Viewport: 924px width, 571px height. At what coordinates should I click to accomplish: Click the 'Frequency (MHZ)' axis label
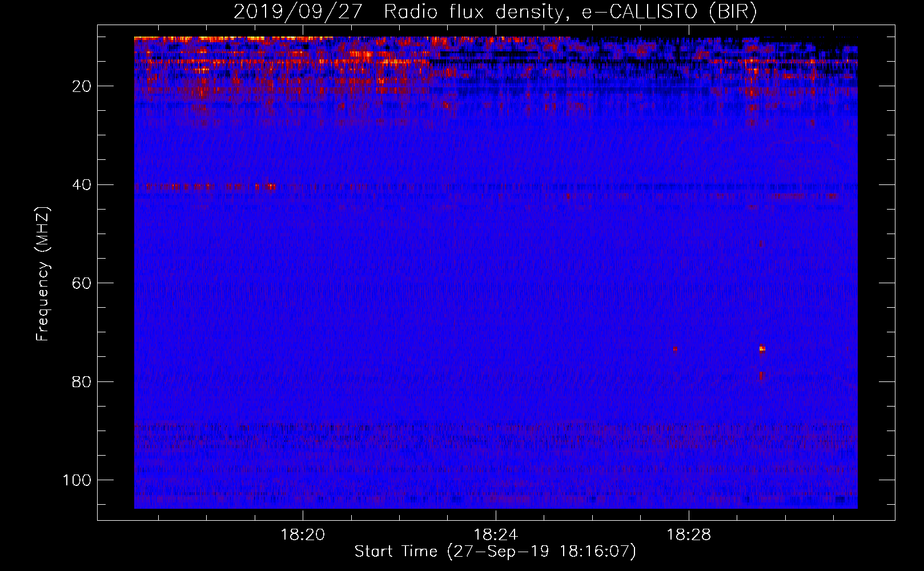[x=43, y=274]
